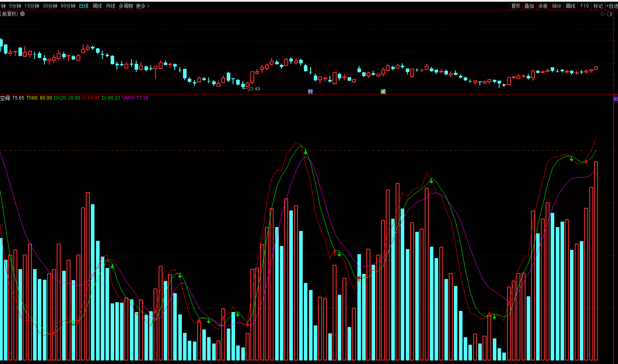618x364 pixels.
Task: Click the 复权 button
Action: pyautogui.click(x=516, y=6)
